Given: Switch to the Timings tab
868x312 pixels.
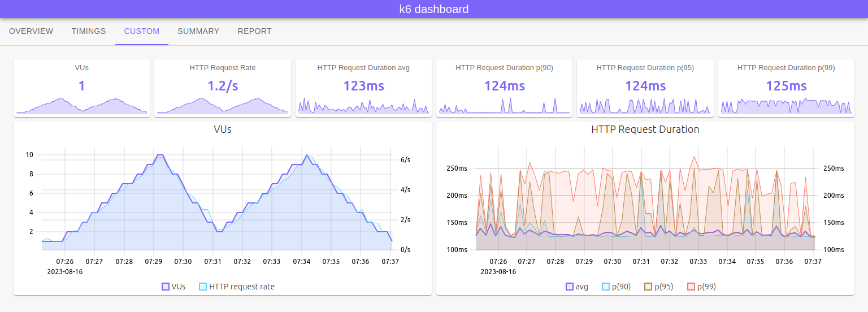Looking at the screenshot, I should click(x=89, y=32).
